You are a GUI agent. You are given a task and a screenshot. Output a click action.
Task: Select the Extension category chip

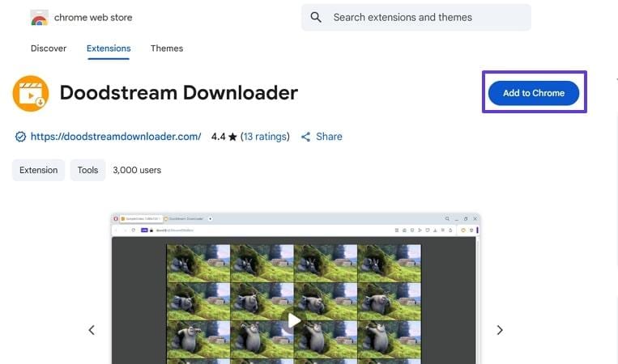[x=38, y=170]
